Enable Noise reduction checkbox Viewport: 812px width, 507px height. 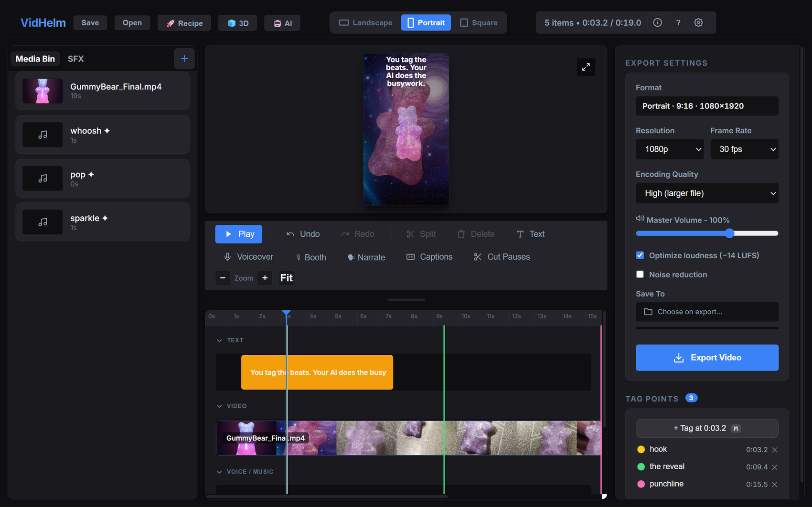[640, 275]
